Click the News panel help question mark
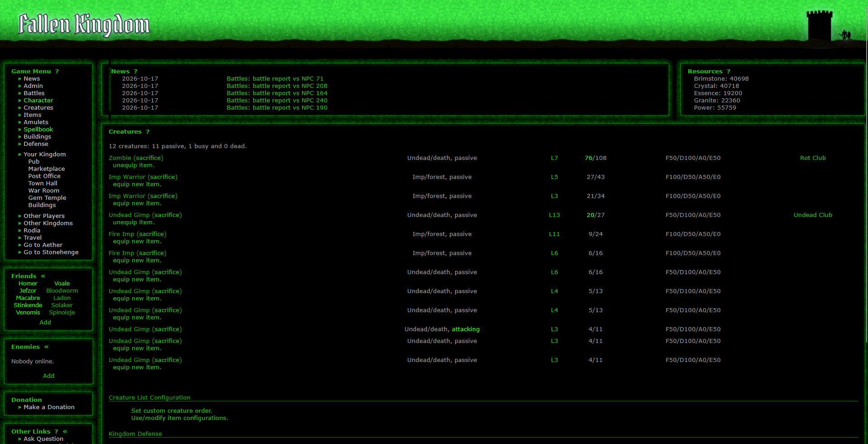868x444 pixels. tap(135, 71)
